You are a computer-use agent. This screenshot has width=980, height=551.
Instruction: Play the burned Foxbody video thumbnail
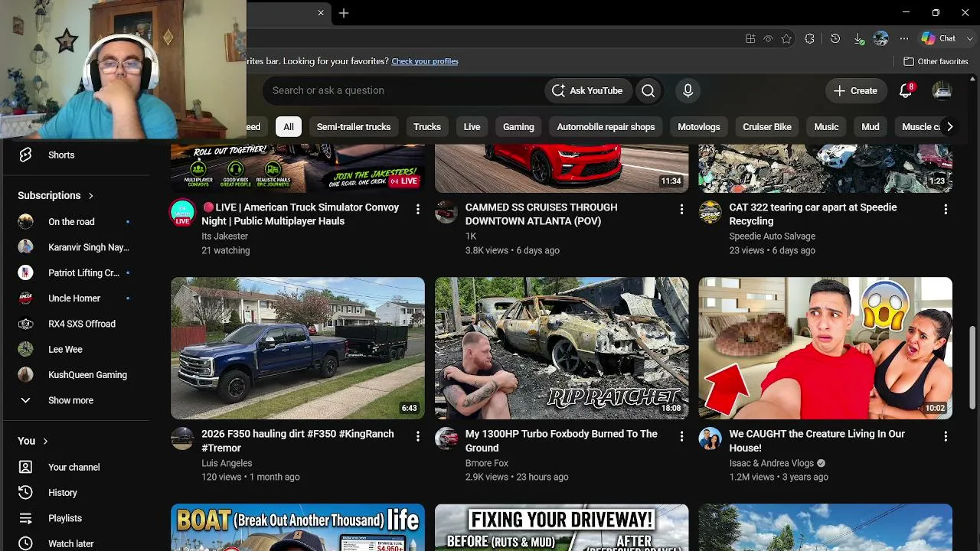pos(562,348)
